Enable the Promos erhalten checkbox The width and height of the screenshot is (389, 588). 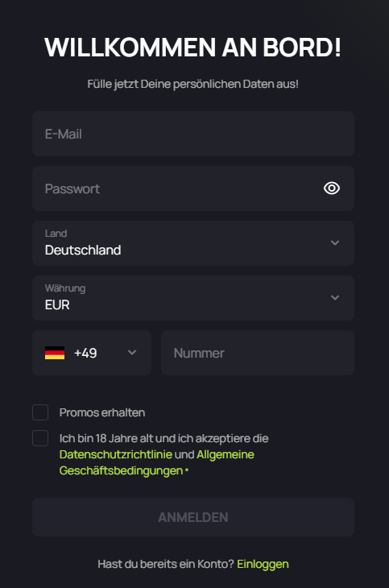pos(40,412)
